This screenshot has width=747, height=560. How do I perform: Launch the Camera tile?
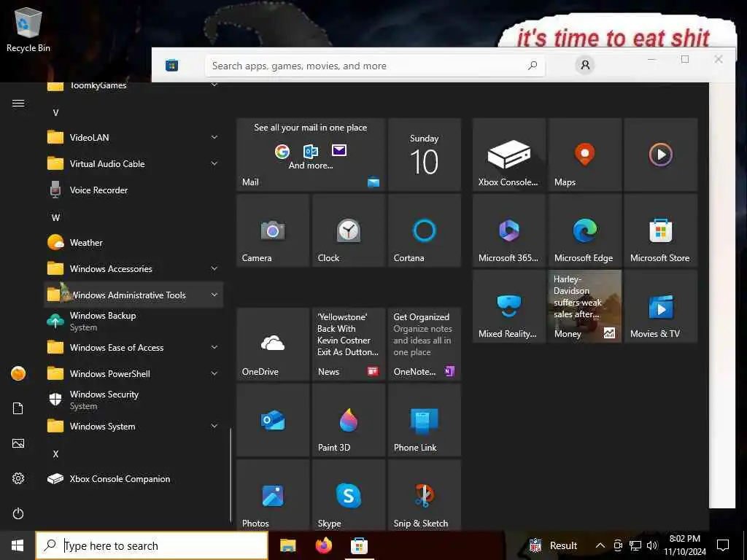click(273, 230)
